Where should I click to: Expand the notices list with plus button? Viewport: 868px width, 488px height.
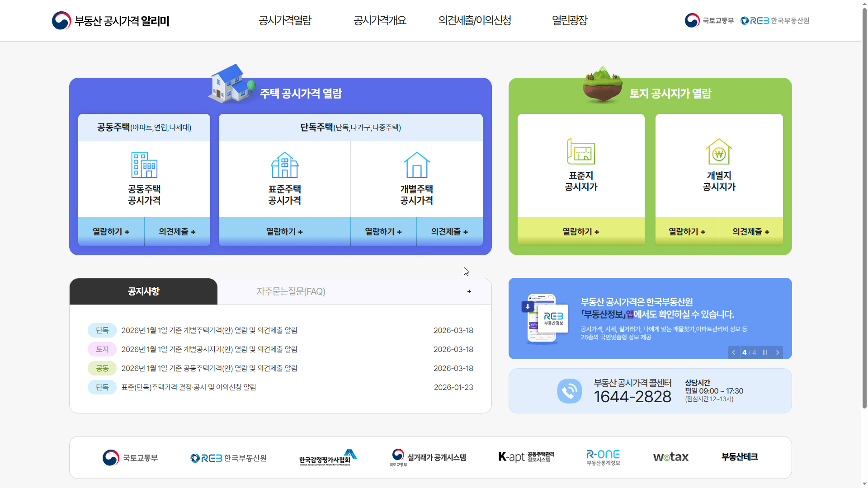pos(469,291)
